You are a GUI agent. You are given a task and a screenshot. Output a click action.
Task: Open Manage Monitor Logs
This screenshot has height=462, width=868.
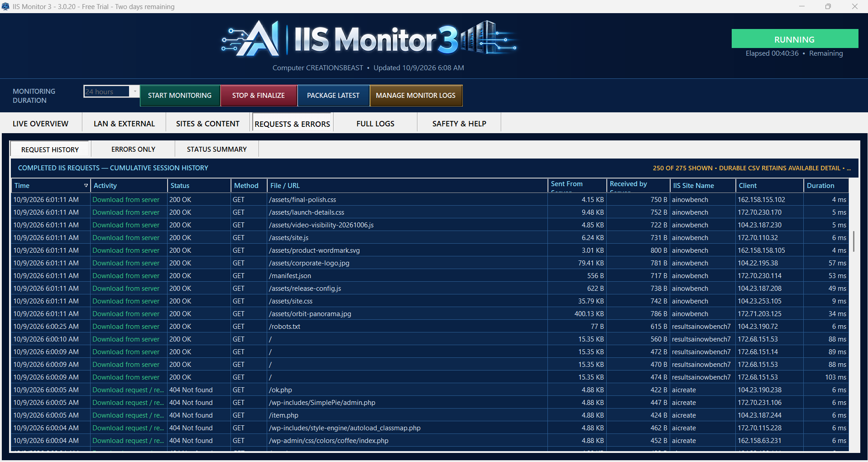click(x=416, y=96)
